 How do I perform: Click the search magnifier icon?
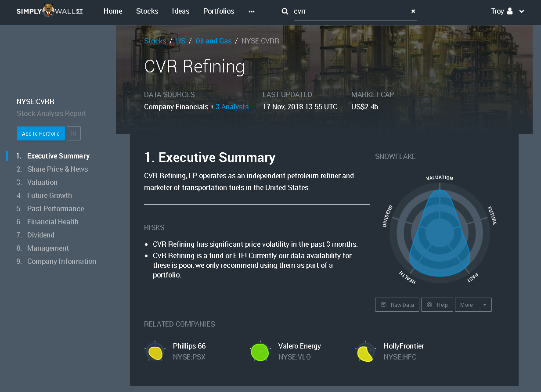[285, 11]
